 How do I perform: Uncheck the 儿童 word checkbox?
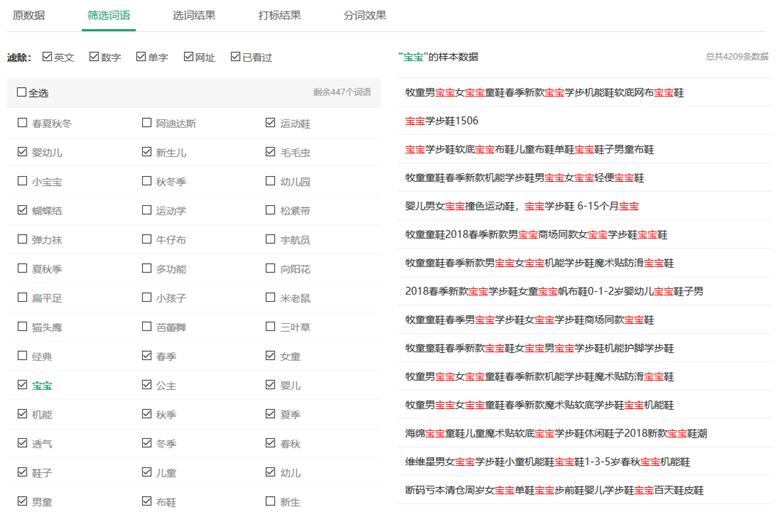[x=146, y=472]
